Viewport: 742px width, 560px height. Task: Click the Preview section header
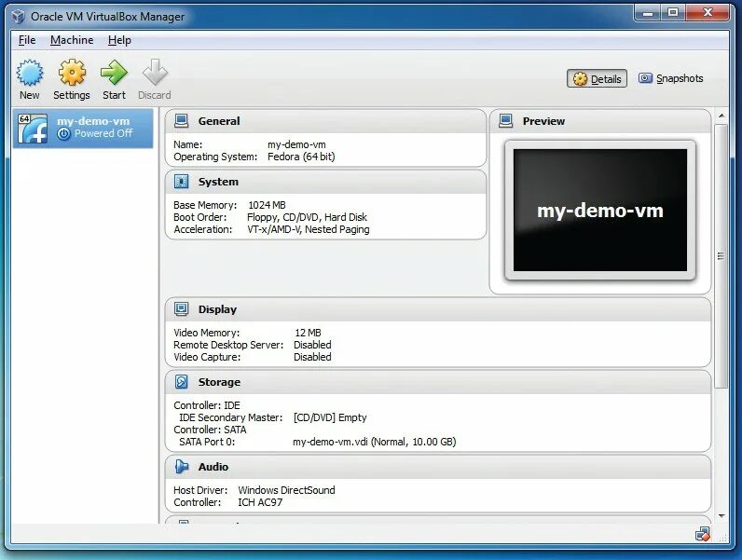[600, 121]
